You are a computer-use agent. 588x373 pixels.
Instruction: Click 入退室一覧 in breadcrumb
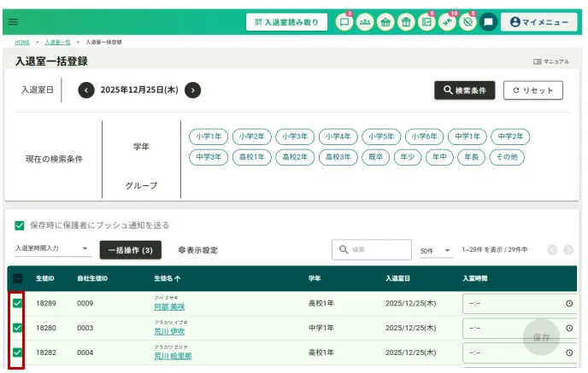pos(57,41)
